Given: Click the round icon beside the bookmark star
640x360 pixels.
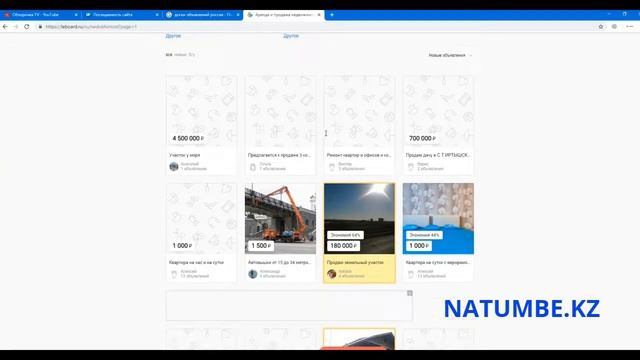Looking at the screenshot, I should point(614,27).
